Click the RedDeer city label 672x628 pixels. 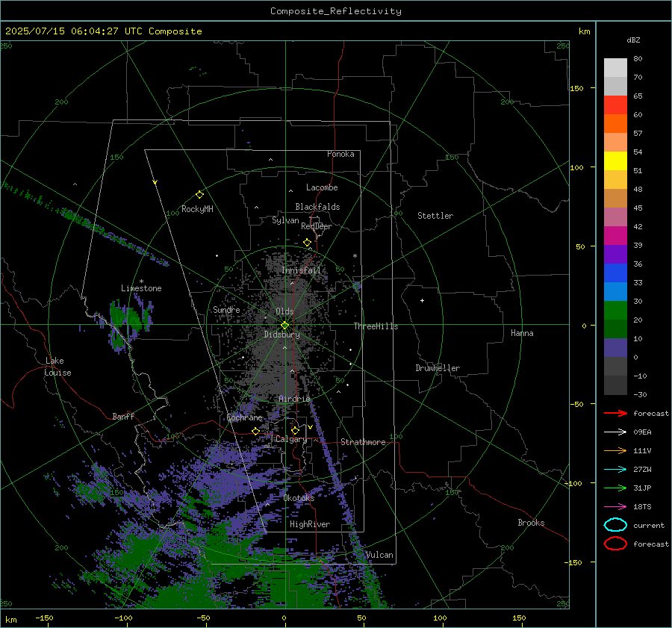(x=317, y=226)
